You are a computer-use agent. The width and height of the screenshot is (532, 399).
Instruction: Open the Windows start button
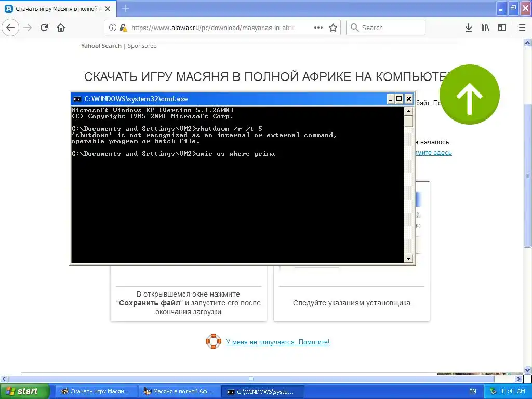[x=24, y=391]
